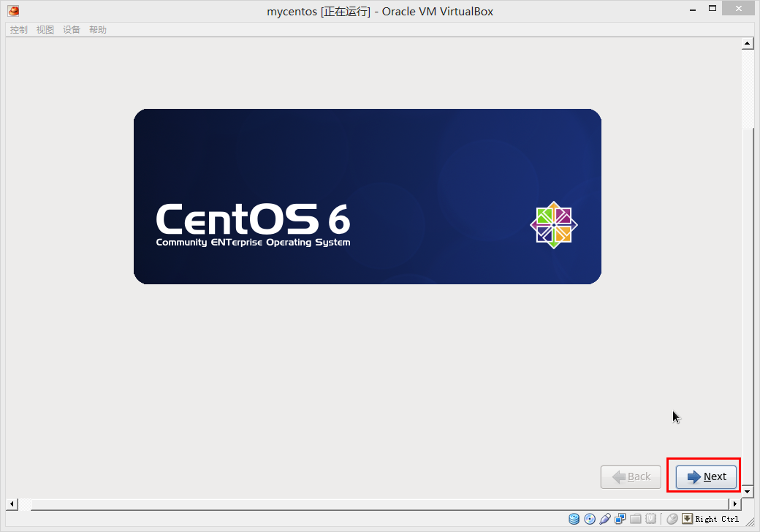760x532 pixels.
Task: Click the vertical scrollbar up arrow
Action: point(748,44)
